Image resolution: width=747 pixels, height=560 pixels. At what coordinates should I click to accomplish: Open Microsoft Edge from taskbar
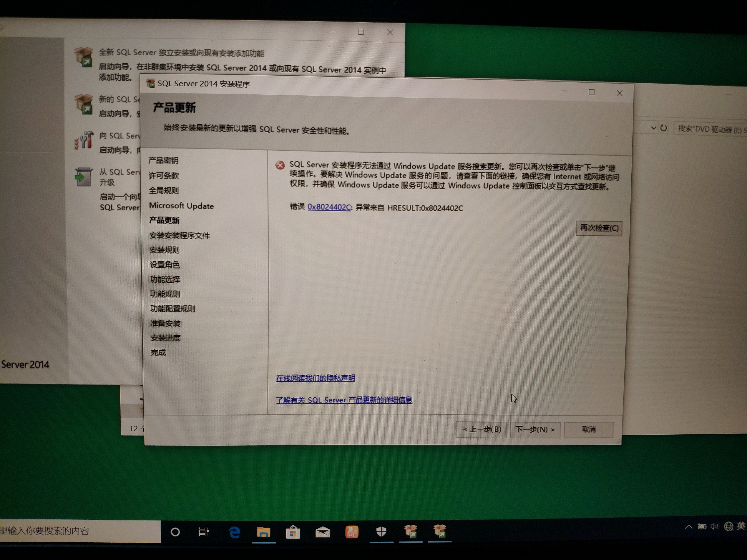click(234, 532)
